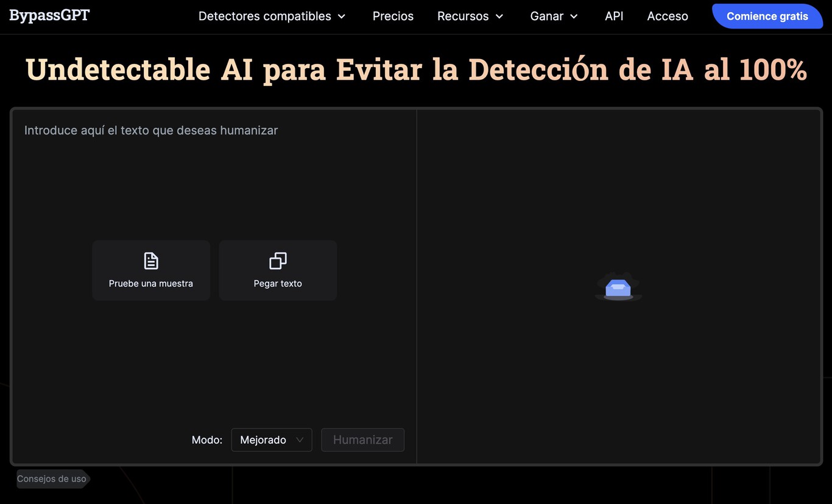The height and width of the screenshot is (504, 832).
Task: Select the Ganar menu item
Action: (546, 16)
